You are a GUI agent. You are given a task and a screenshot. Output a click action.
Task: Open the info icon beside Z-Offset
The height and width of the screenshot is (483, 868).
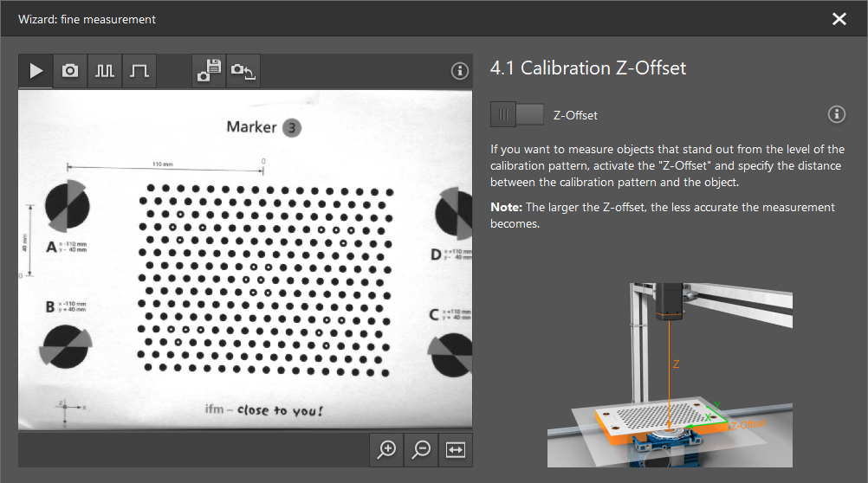coord(836,114)
